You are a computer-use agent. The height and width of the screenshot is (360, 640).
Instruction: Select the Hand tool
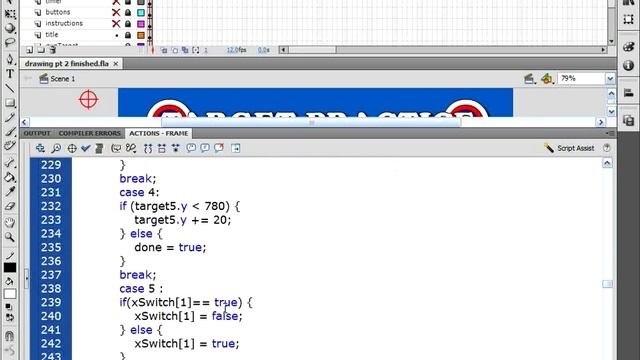point(10,222)
